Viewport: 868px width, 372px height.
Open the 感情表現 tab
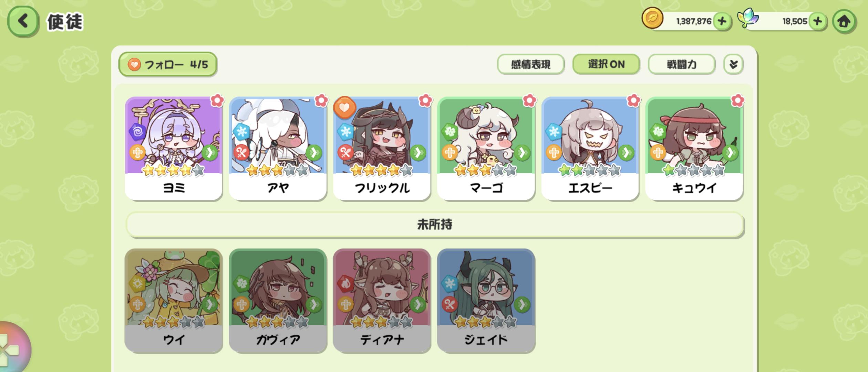coord(530,64)
